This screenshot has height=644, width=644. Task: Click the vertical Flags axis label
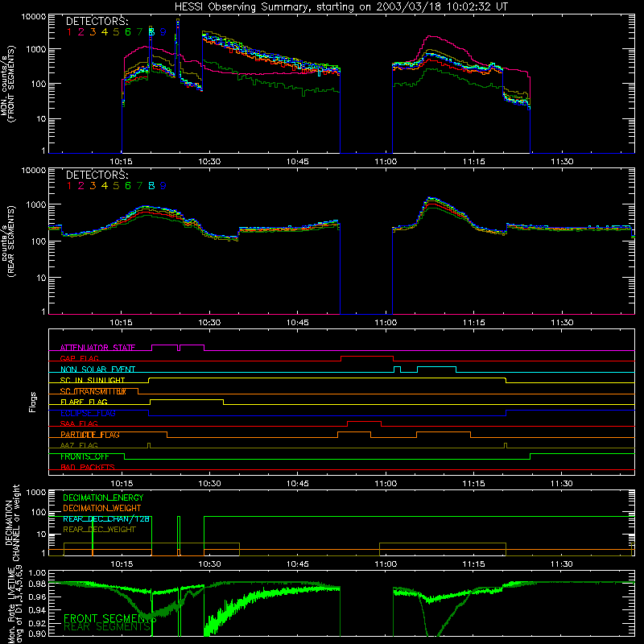click(x=33, y=402)
